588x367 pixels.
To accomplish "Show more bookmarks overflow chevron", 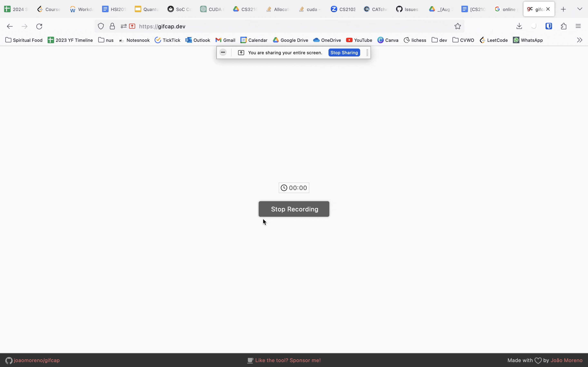I will [x=579, y=40].
